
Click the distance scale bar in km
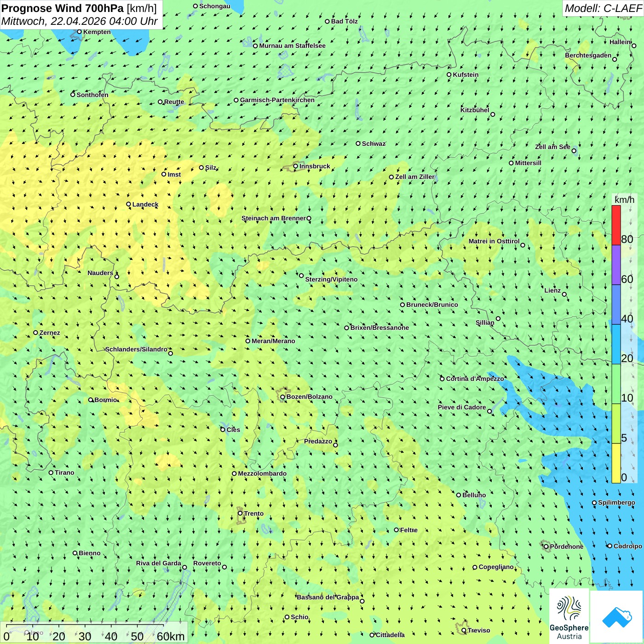click(x=94, y=633)
